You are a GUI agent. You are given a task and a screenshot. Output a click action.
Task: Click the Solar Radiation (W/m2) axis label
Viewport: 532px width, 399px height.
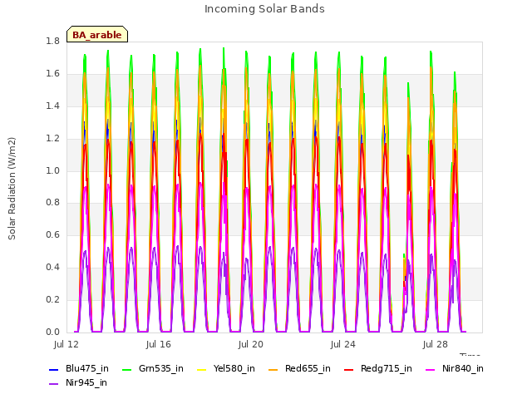12,189
